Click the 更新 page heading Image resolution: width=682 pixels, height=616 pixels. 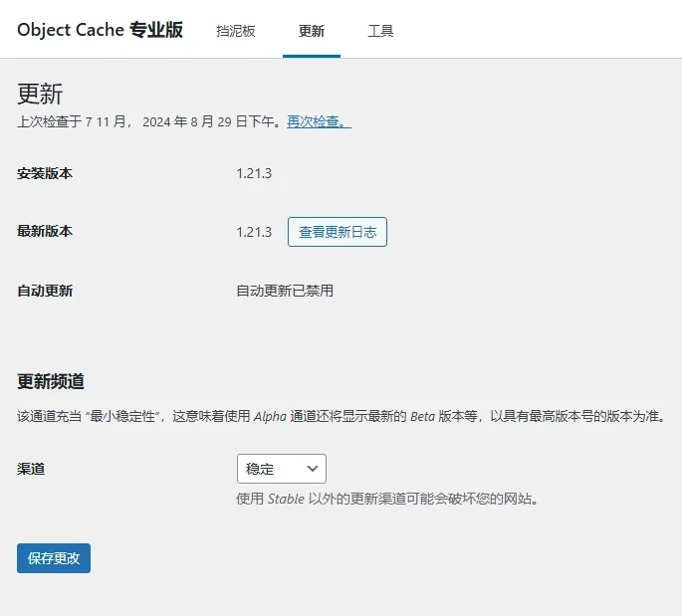point(40,94)
